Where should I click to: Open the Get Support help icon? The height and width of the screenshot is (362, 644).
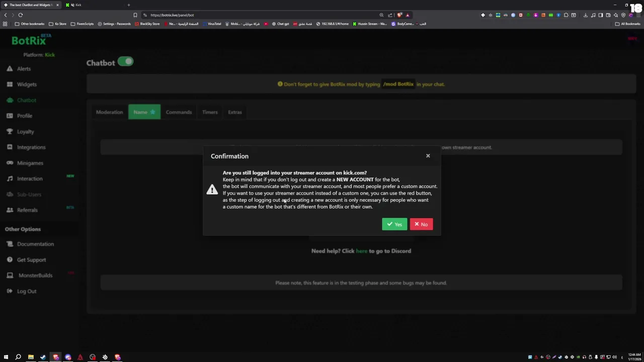click(10, 260)
